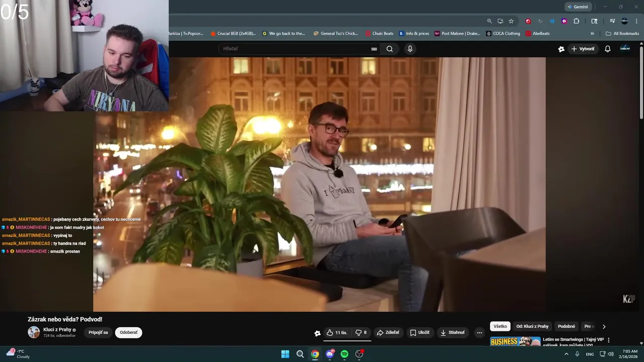Open Gemini in Chrome
Image resolution: width=644 pixels, height=362 pixels.
point(577,7)
